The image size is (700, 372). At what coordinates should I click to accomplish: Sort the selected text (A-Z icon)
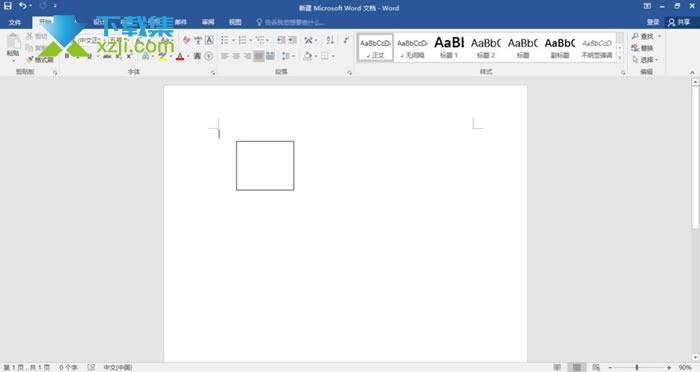tap(330, 40)
